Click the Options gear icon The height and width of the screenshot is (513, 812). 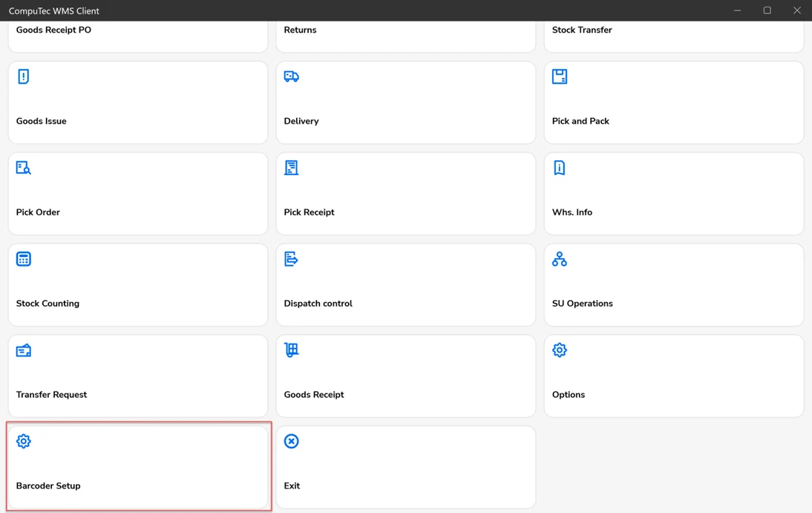tap(560, 350)
